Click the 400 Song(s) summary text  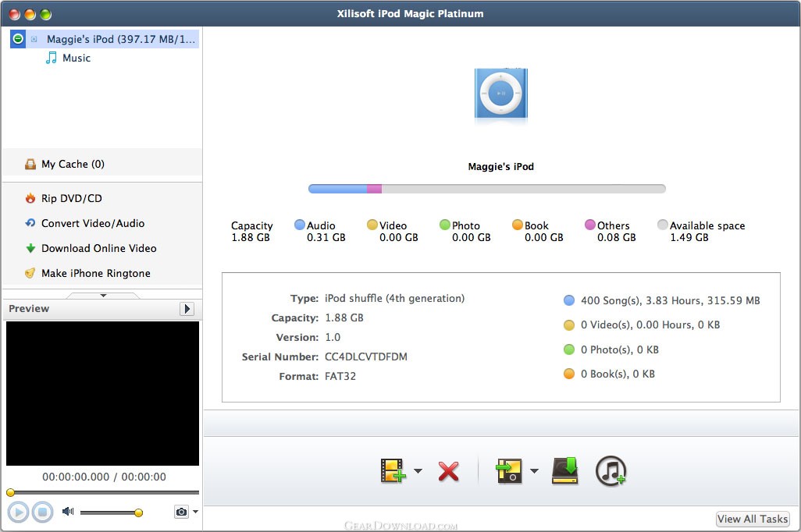coord(670,300)
